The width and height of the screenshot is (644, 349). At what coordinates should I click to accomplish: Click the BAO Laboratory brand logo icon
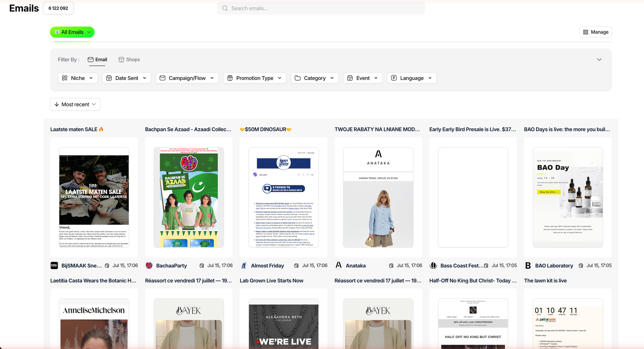[x=528, y=265]
